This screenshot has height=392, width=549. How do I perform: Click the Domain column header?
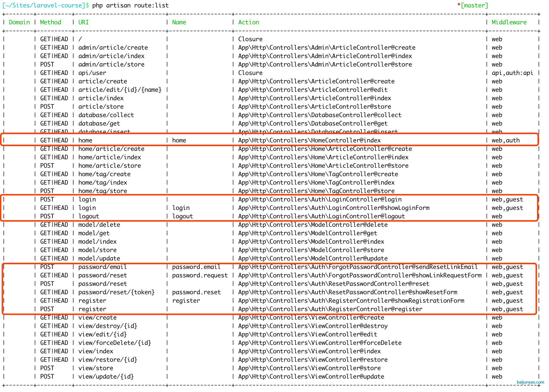[x=19, y=22]
